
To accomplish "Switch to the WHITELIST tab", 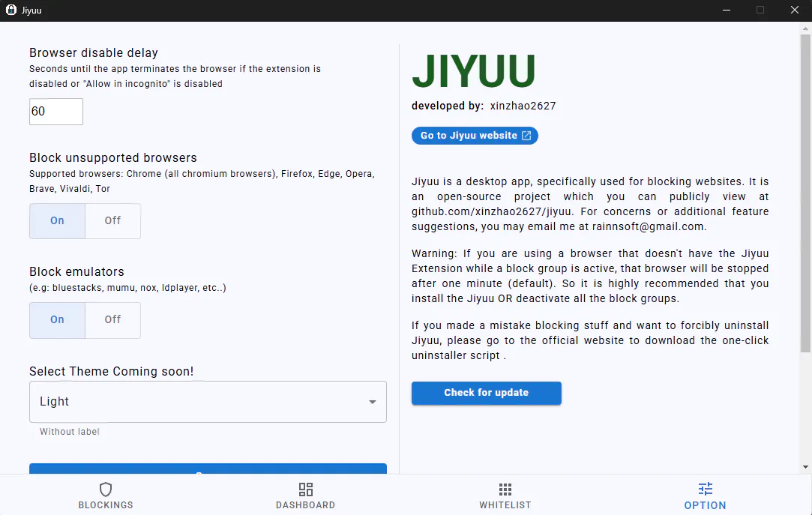I will point(505,496).
